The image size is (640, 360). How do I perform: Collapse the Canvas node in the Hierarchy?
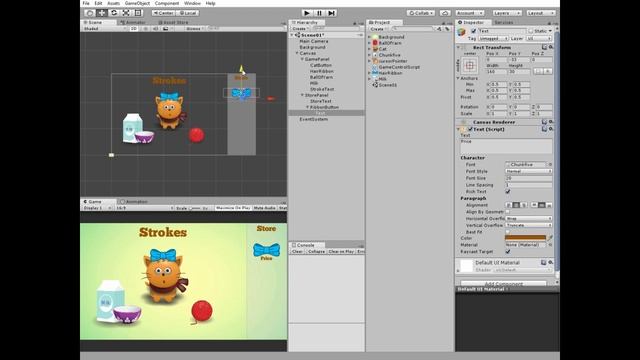click(x=297, y=53)
